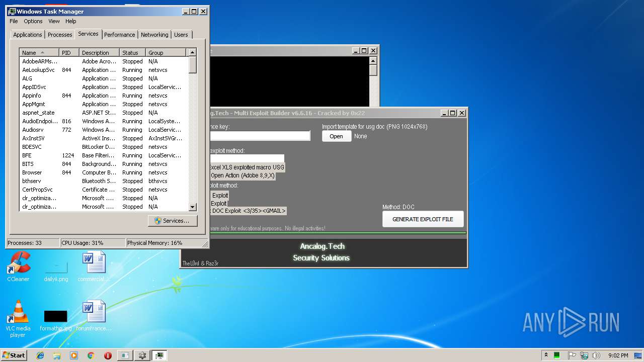Sort services by Description column

[100, 52]
